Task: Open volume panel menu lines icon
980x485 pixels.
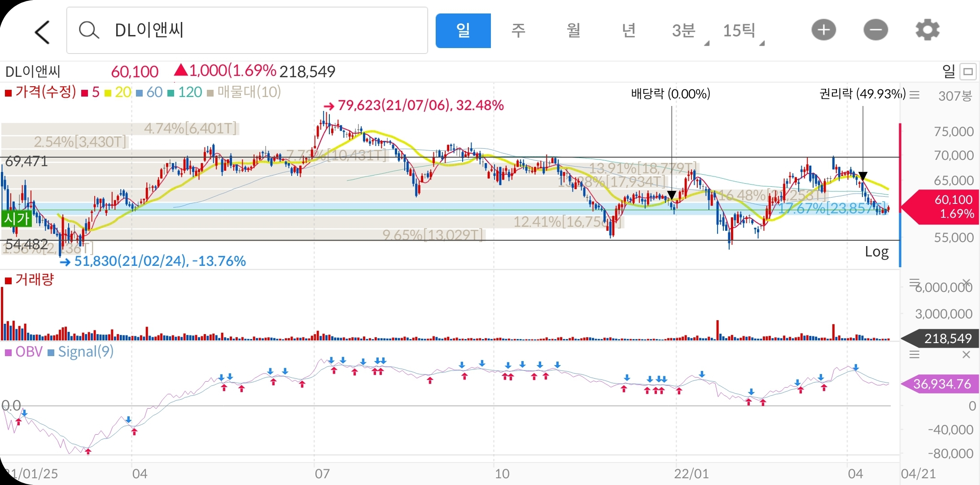Action: [914, 283]
